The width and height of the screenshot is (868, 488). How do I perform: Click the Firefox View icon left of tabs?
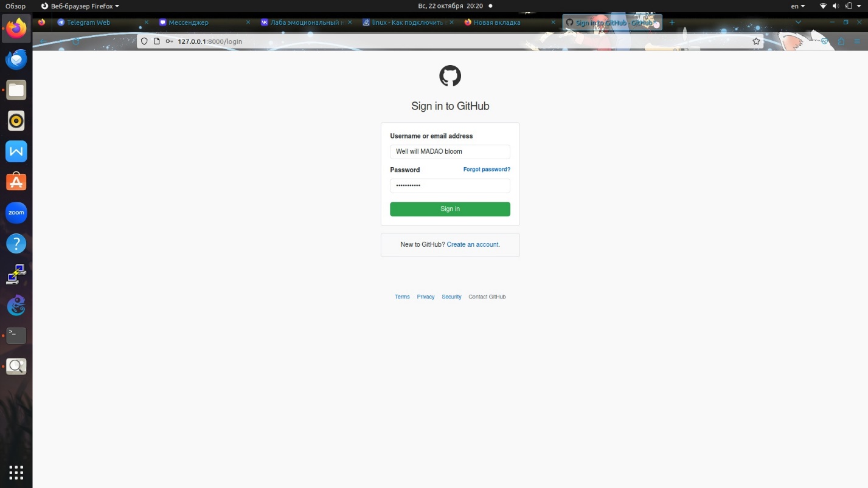click(x=41, y=22)
